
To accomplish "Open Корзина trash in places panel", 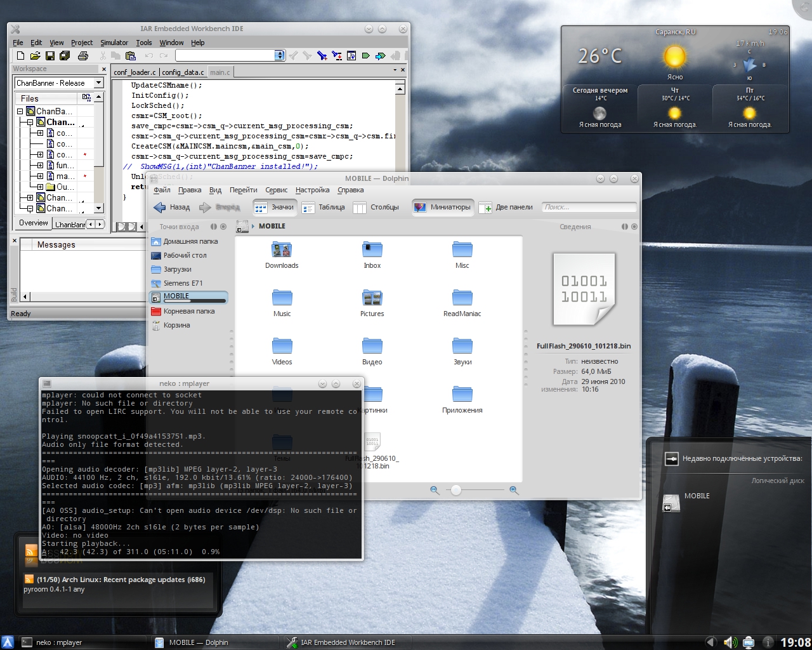I will tap(171, 325).
